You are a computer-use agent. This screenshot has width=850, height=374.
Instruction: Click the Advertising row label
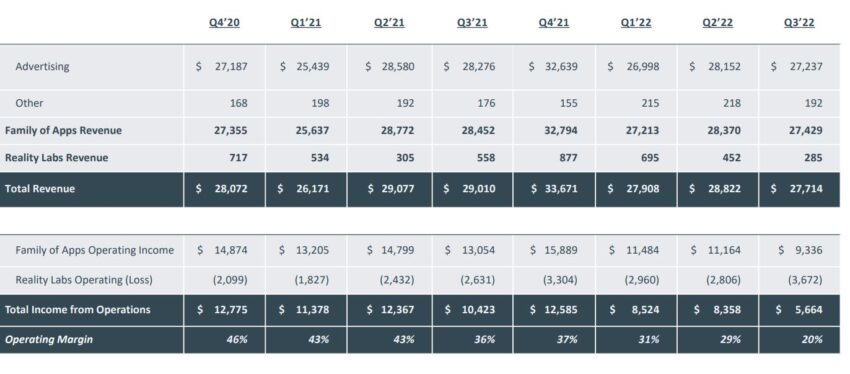[42, 67]
